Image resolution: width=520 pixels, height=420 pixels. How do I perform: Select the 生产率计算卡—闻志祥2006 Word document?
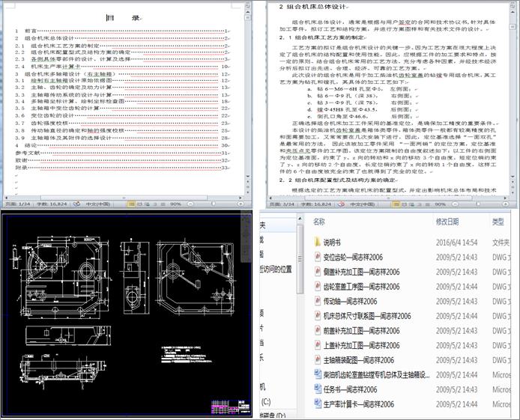coord(354,404)
